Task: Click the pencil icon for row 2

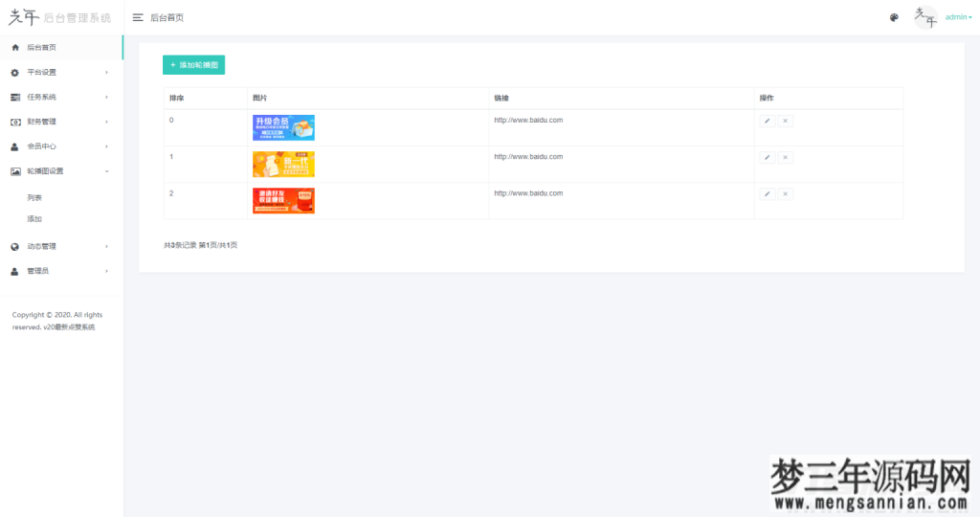Action: [767, 193]
